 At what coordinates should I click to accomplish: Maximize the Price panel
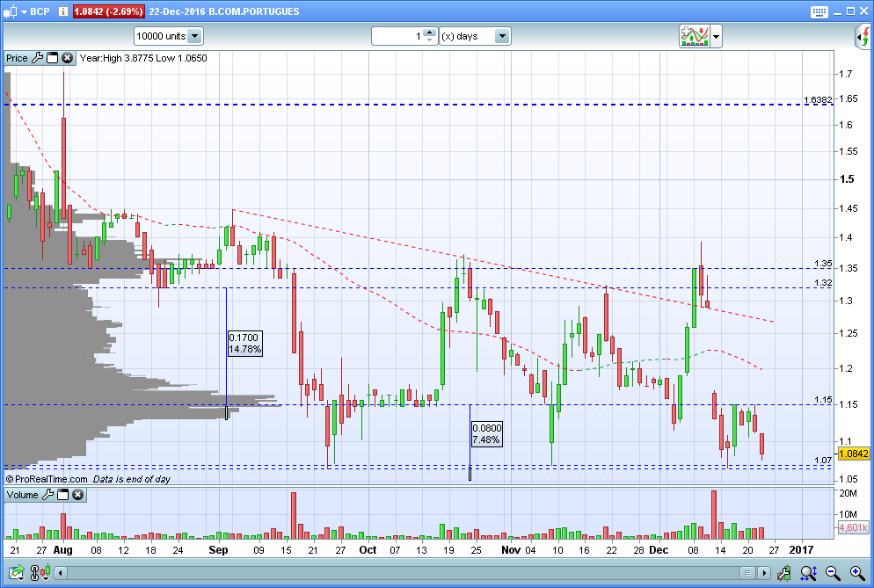(x=53, y=57)
